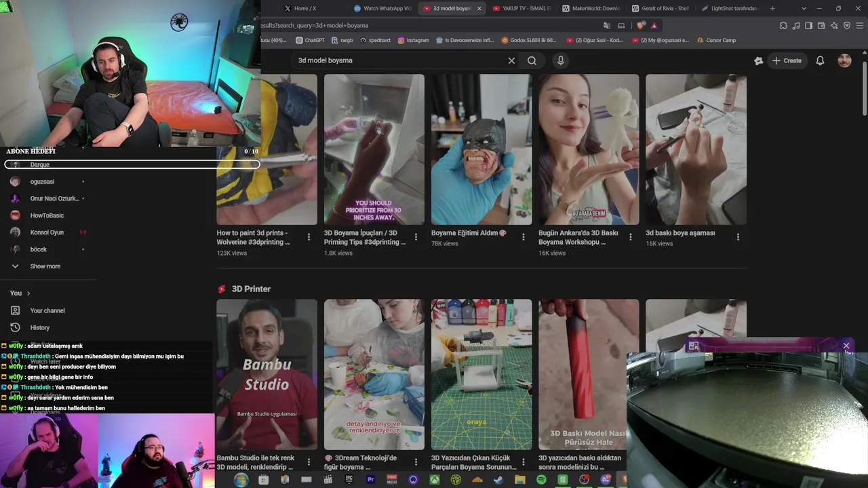
Task: Open Premiere Pro from the taskbar
Action: point(370,480)
